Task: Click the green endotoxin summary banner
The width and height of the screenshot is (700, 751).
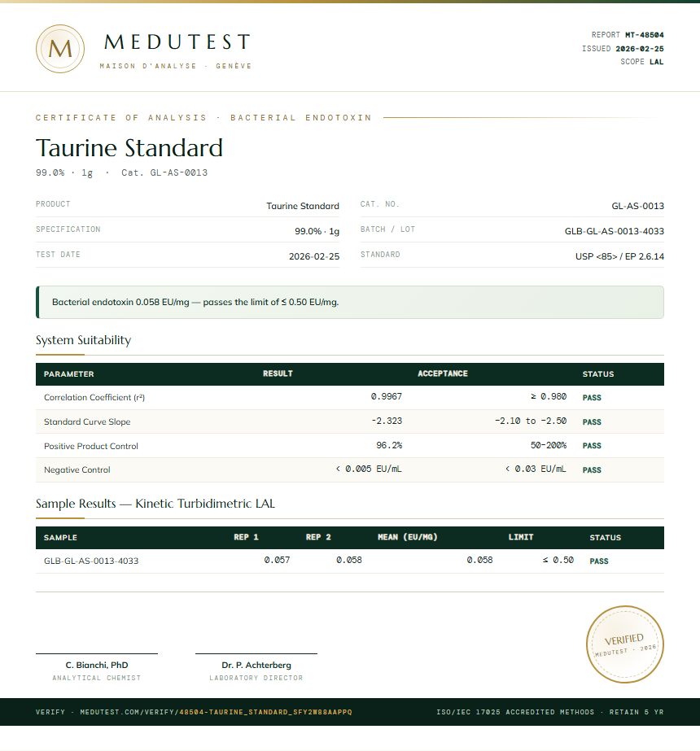Action: pyautogui.click(x=350, y=302)
